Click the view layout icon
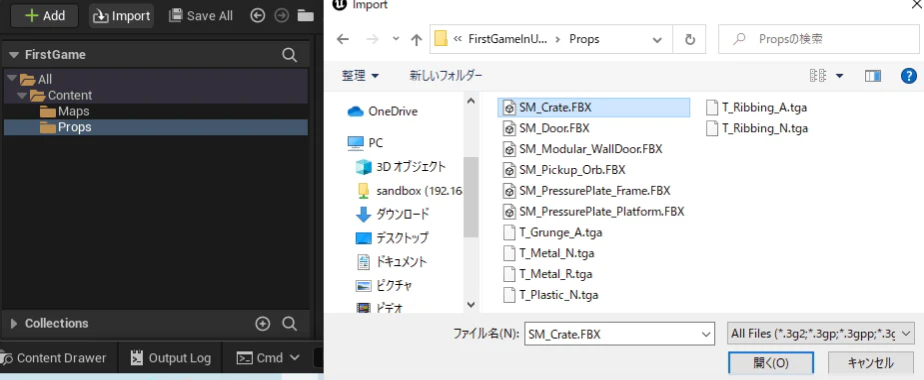The width and height of the screenshot is (924, 380). pyautogui.click(x=818, y=75)
